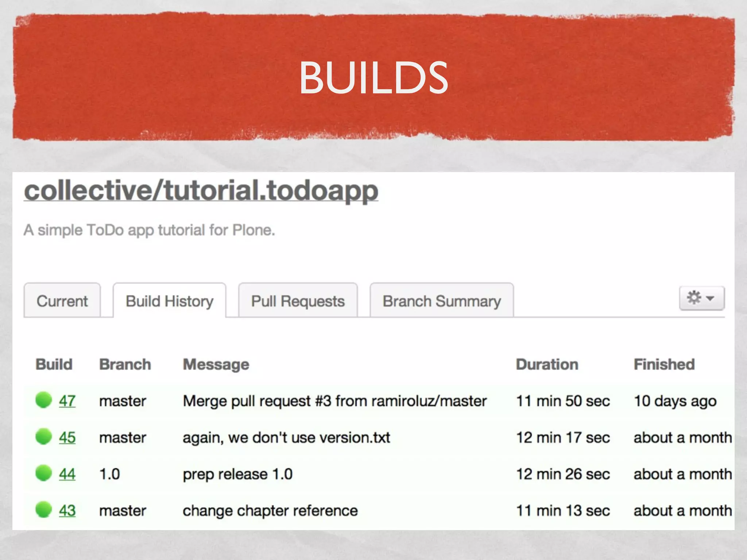Click the Branch column header

125,364
